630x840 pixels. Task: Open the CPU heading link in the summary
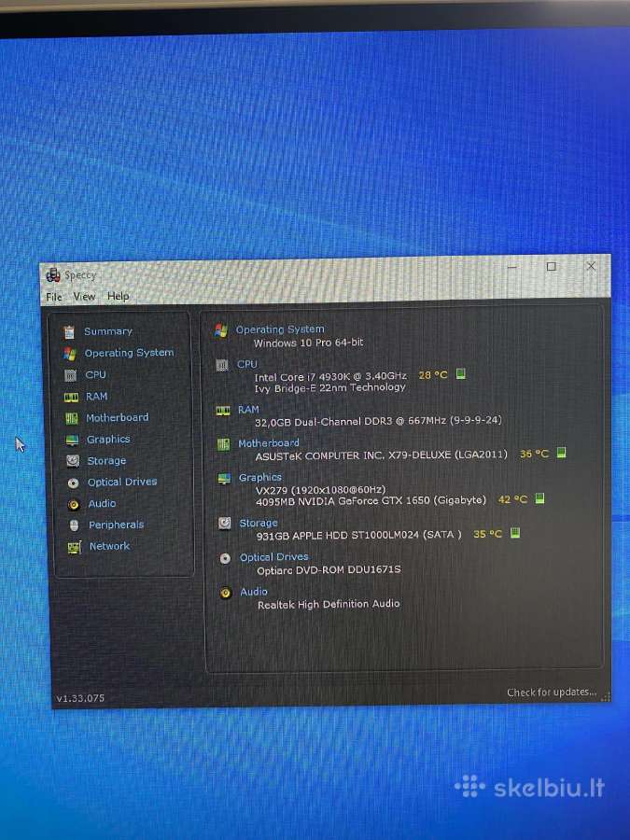(x=247, y=364)
